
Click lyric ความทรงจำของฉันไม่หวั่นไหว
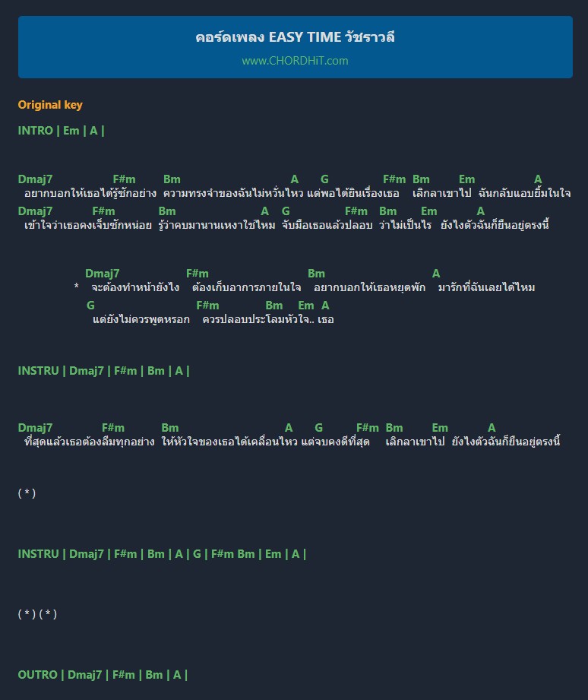(233, 193)
